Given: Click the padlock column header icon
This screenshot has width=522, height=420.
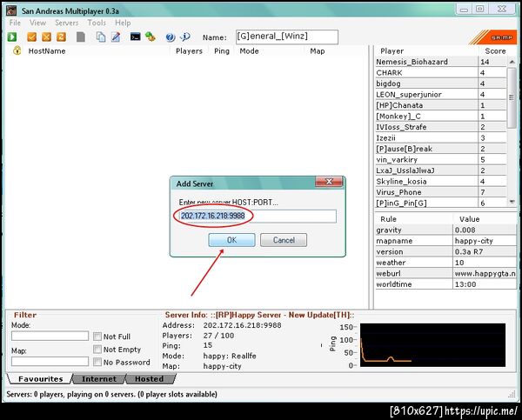Looking at the screenshot, I should tap(17, 50).
